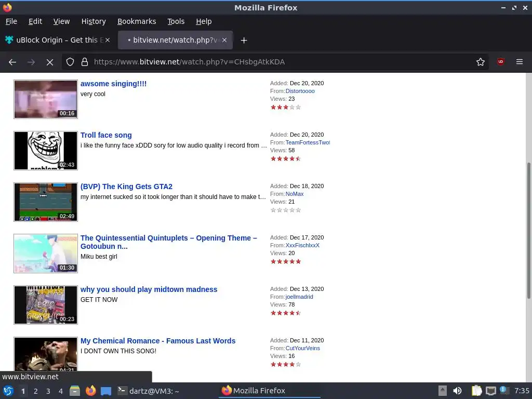Open the uBlock Origin extension icon
This screenshot has width=532, height=399.
500,62
